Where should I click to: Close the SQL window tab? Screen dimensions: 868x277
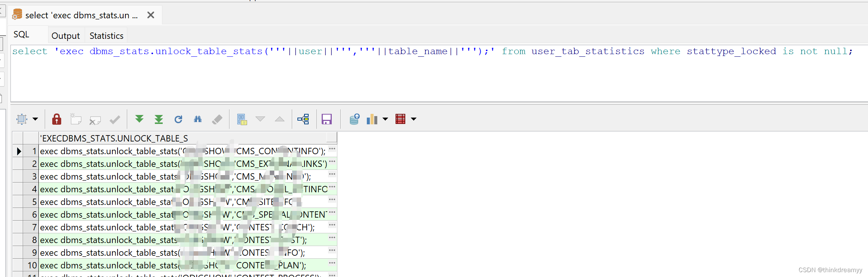click(151, 15)
